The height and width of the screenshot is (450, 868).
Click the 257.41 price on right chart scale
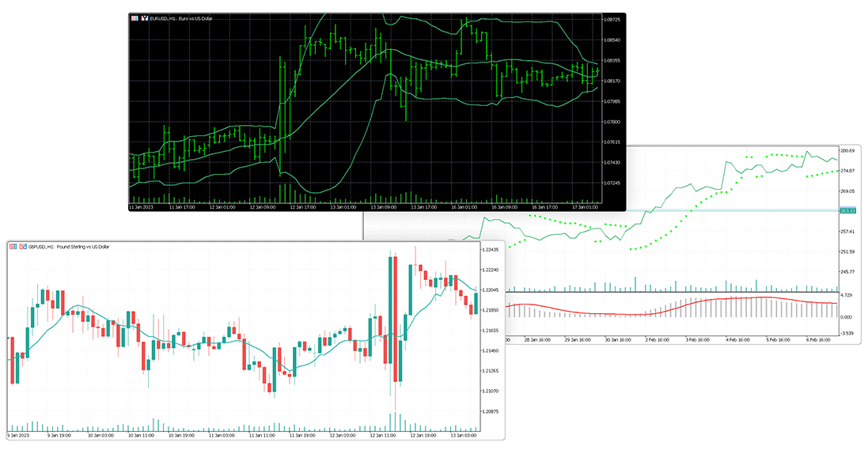click(x=847, y=232)
